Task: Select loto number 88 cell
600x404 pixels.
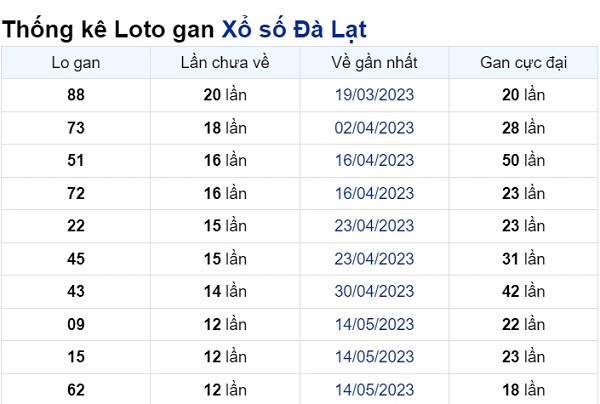Action: pos(76,95)
